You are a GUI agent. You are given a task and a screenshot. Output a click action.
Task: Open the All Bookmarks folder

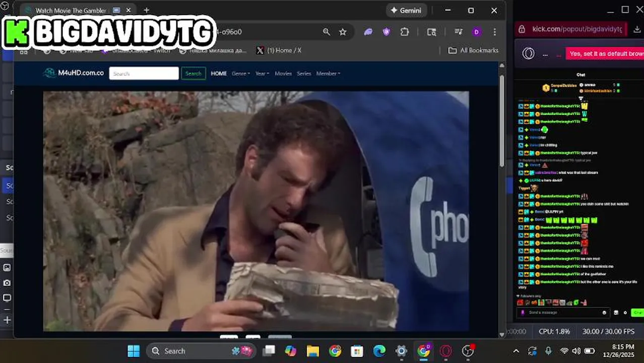[473, 50]
